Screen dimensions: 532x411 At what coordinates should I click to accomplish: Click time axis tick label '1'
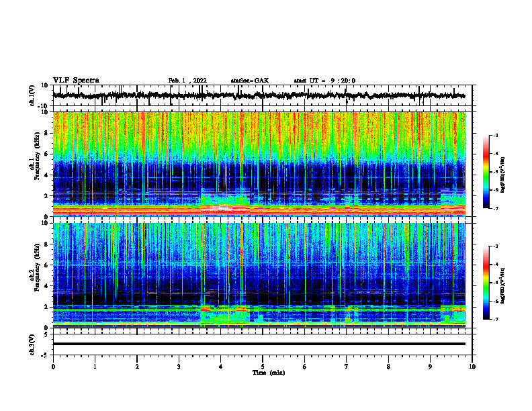[x=95, y=367]
